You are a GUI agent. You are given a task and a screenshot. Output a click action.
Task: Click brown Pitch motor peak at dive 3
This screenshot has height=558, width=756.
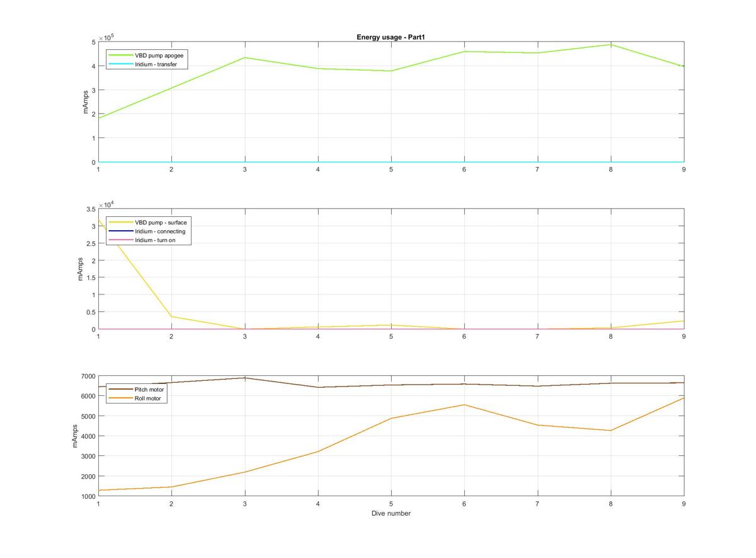[x=244, y=378]
